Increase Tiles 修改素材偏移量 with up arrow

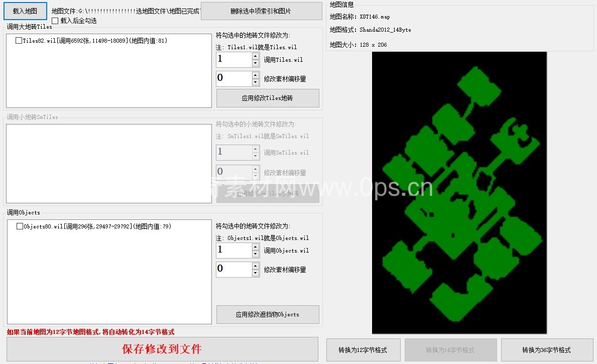pyautogui.click(x=256, y=75)
